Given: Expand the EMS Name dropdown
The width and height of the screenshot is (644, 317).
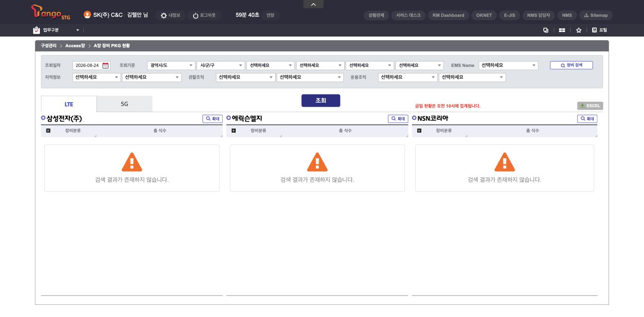Looking at the screenshot, I should 508,66.
